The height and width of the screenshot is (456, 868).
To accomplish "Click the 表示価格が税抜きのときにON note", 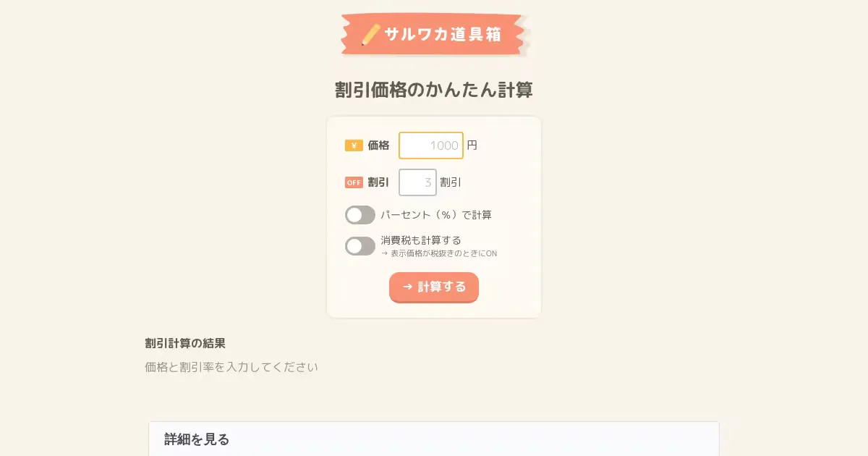I will pyautogui.click(x=443, y=253).
